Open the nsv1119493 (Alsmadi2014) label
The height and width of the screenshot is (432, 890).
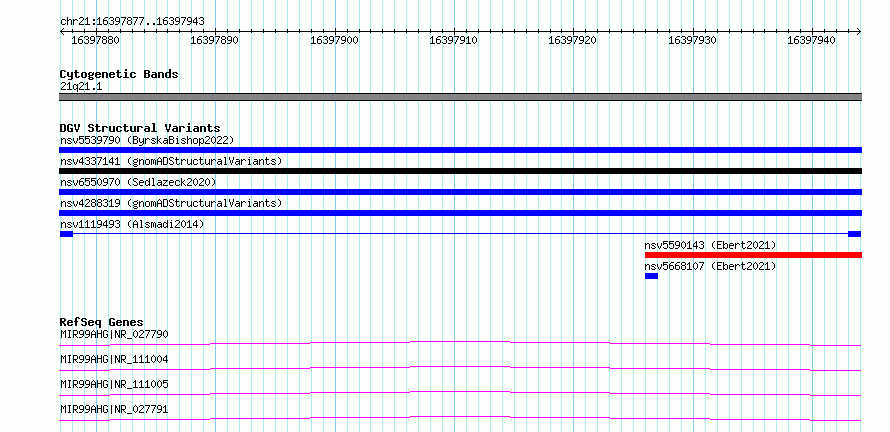coord(132,224)
